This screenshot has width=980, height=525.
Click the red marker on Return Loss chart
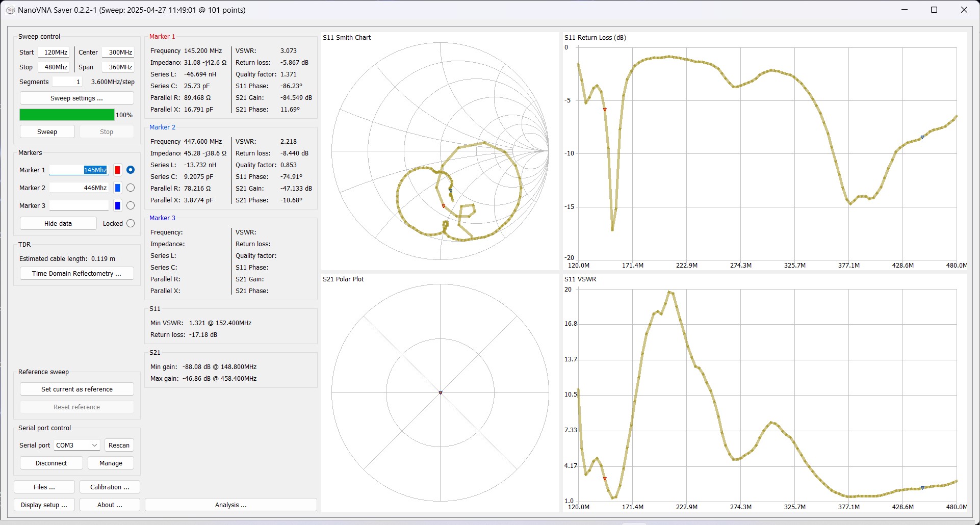(605, 110)
